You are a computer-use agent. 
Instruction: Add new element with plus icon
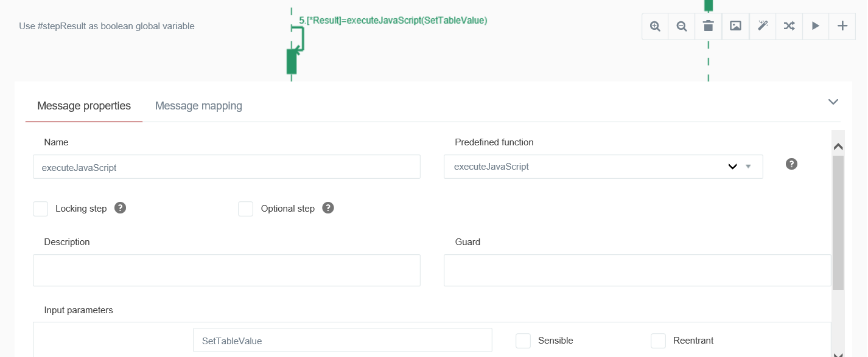842,26
